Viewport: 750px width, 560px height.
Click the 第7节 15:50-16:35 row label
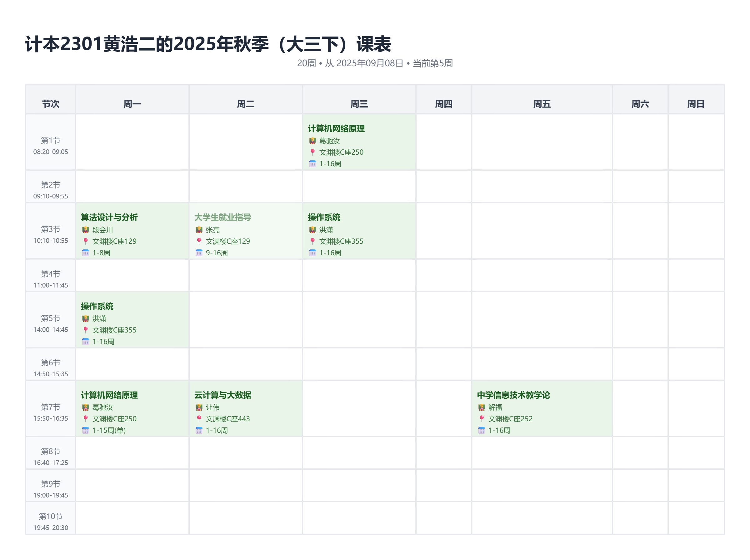pyautogui.click(x=50, y=412)
